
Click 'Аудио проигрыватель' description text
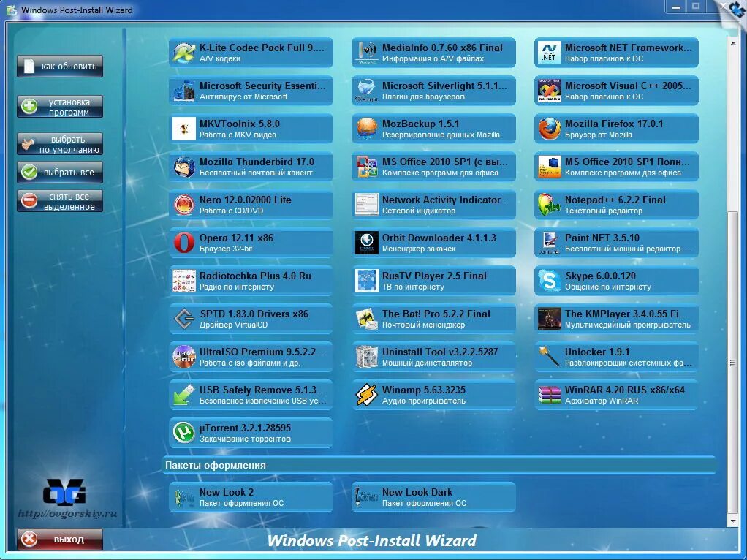pyautogui.click(x=423, y=401)
